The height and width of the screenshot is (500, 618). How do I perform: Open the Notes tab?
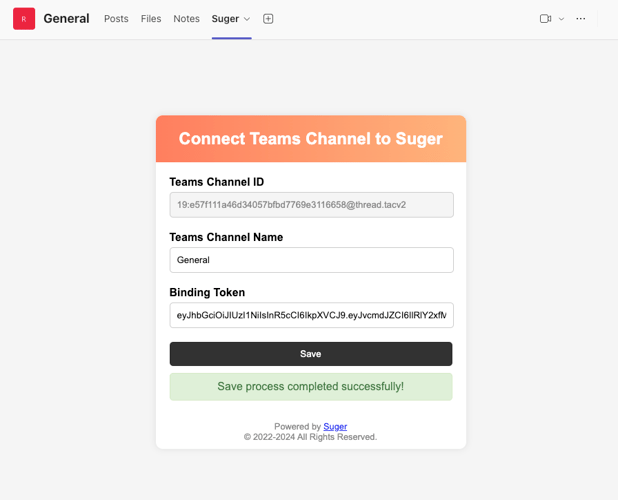(x=186, y=19)
